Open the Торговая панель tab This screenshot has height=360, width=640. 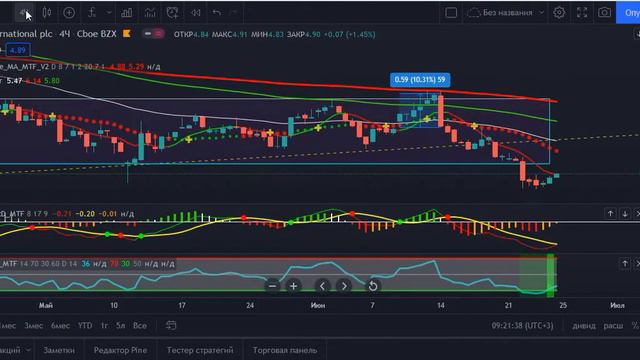pyautogui.click(x=285, y=350)
